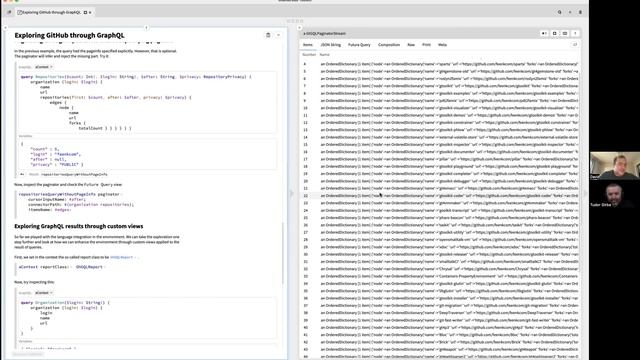Select row 10 in the Items list
640x360 pixels.
440,108
